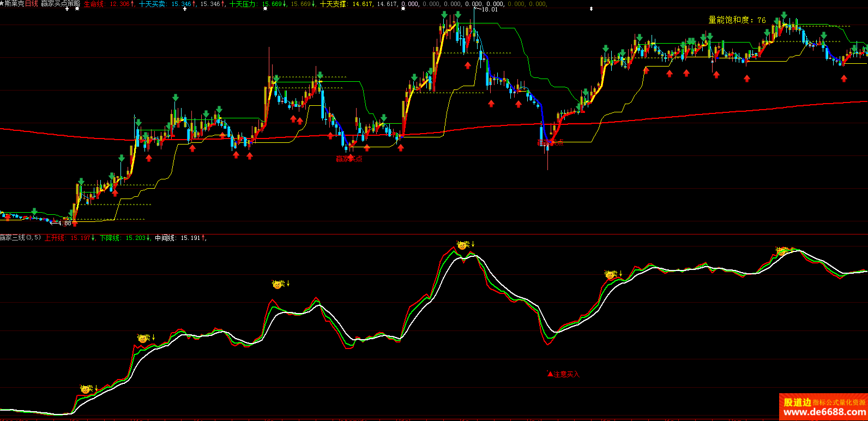Select the 日线 daily period label

click(31, 4)
